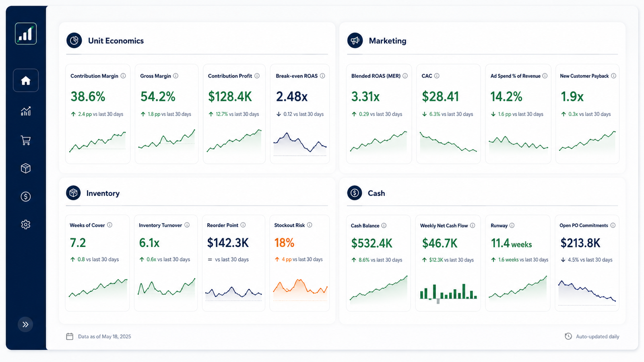This screenshot has height=362, width=644.
Task: Click the $142.3K Reorder Point value
Action: [x=228, y=243]
